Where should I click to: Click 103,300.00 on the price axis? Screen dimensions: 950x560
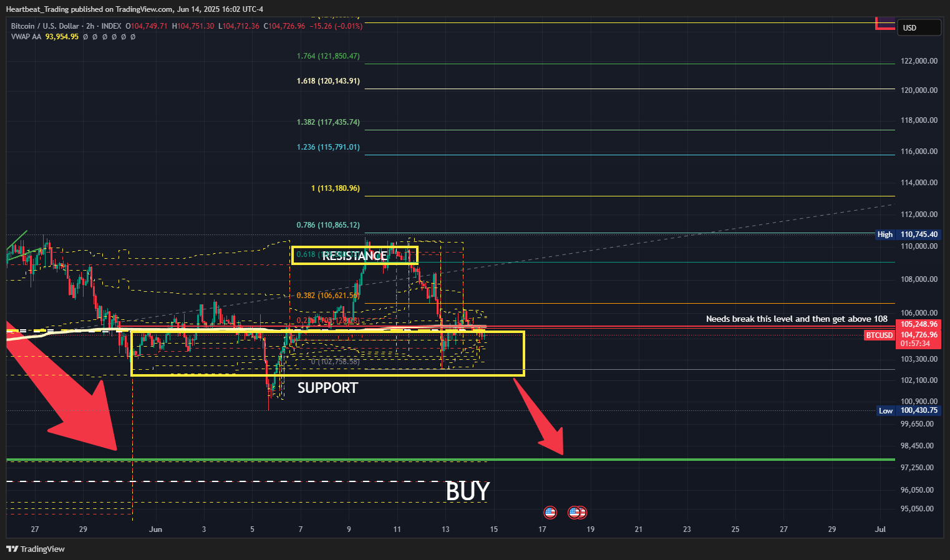click(919, 359)
